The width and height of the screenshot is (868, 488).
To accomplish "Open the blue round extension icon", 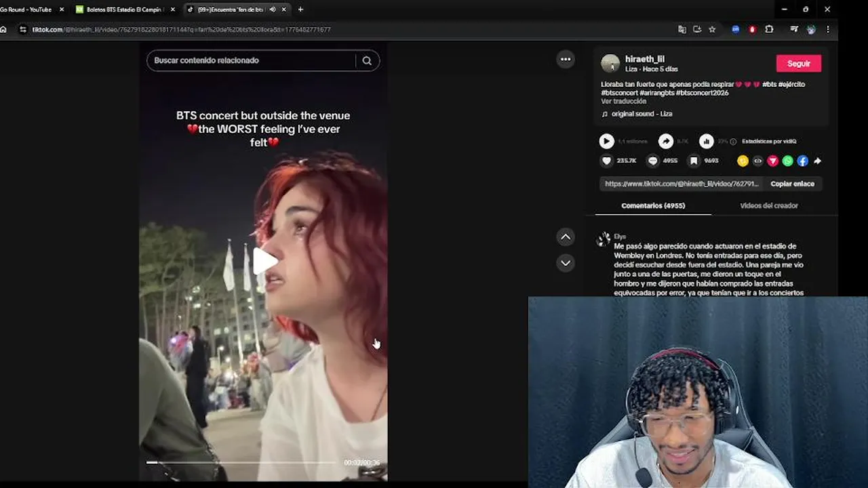I will (x=736, y=29).
